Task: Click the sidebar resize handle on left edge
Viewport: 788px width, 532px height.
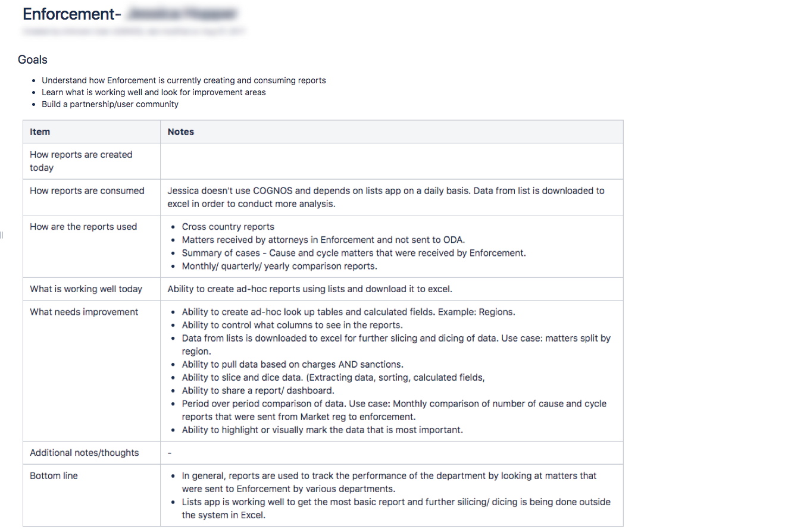Action: tap(2, 236)
